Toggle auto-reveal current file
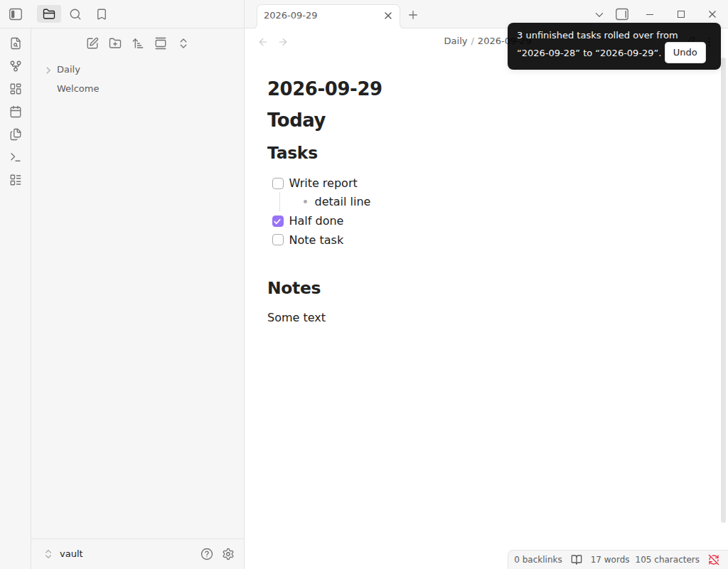The image size is (728, 569). pyautogui.click(x=161, y=43)
